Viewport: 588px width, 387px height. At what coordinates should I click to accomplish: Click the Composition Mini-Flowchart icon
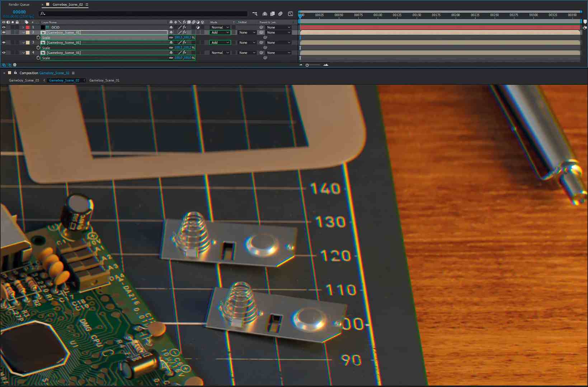[255, 14]
